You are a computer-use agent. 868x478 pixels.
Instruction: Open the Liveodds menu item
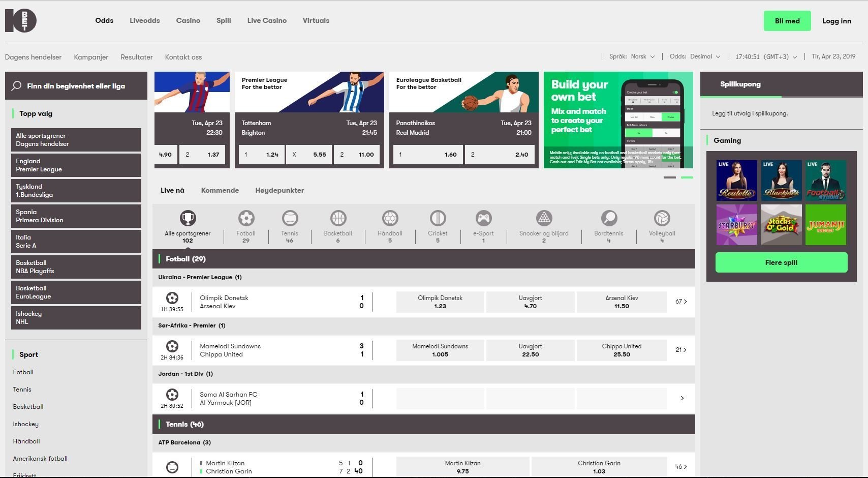pos(144,20)
